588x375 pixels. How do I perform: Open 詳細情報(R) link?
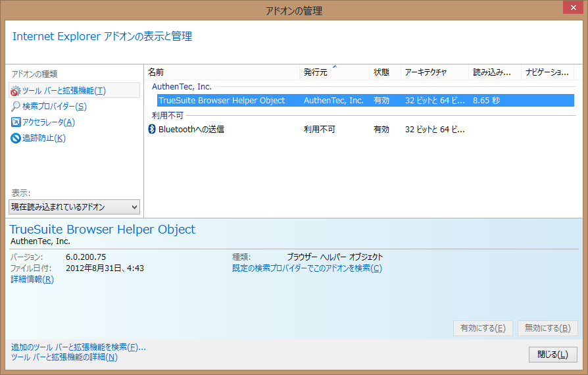pos(32,280)
